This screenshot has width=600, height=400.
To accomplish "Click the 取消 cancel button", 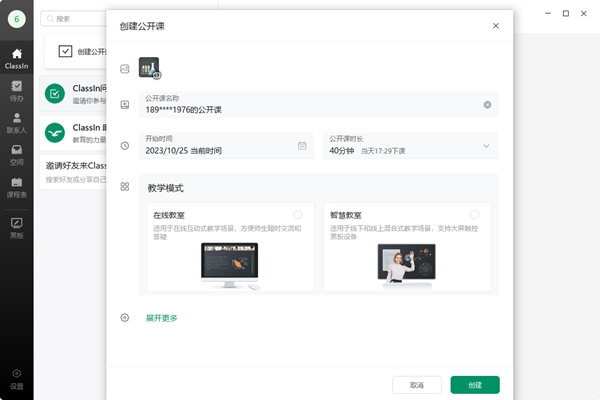I will 417,385.
